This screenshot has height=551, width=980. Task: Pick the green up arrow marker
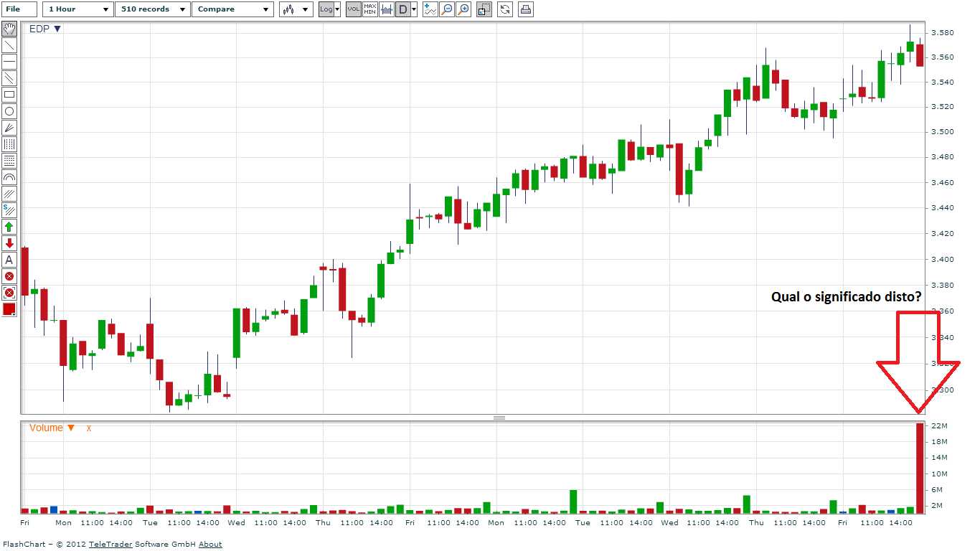tap(9, 227)
